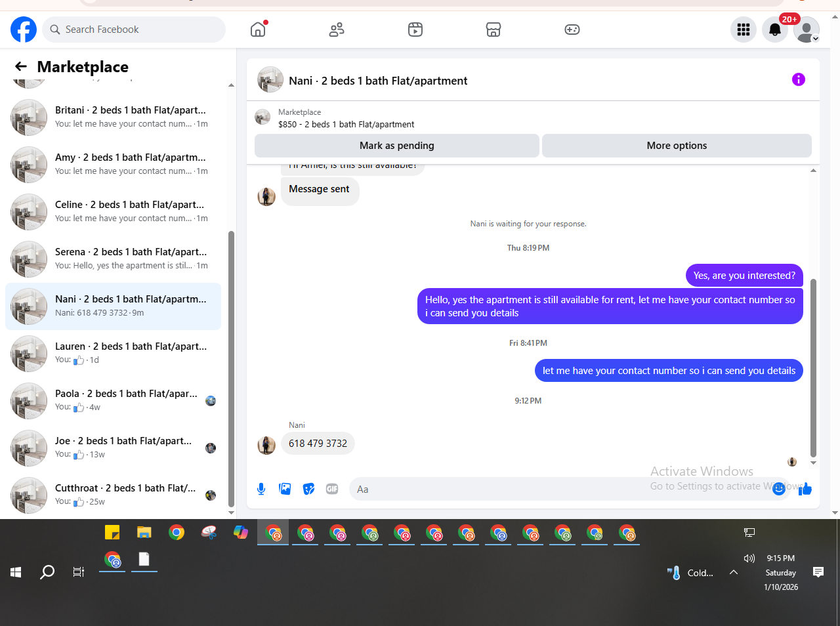Screen dimensions: 840x626
Task: Open the Paola conversation
Action: [113, 401]
